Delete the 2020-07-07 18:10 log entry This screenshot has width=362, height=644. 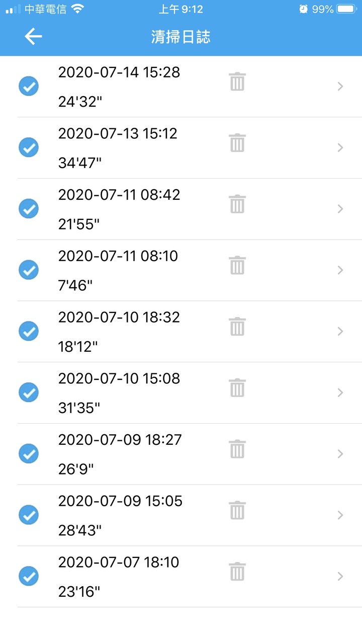(237, 572)
